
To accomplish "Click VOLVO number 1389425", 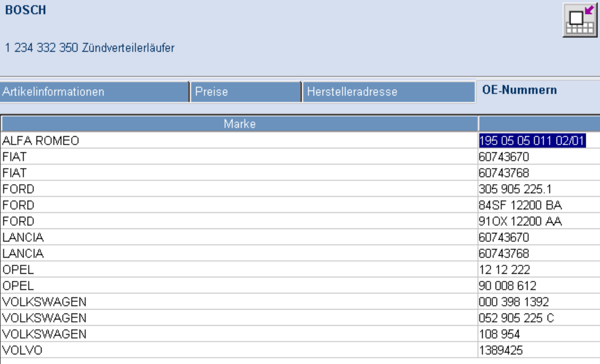I will click(501, 350).
